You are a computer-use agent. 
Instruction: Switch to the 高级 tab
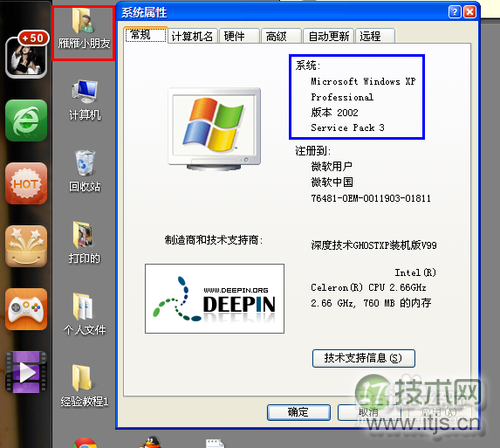click(281, 36)
